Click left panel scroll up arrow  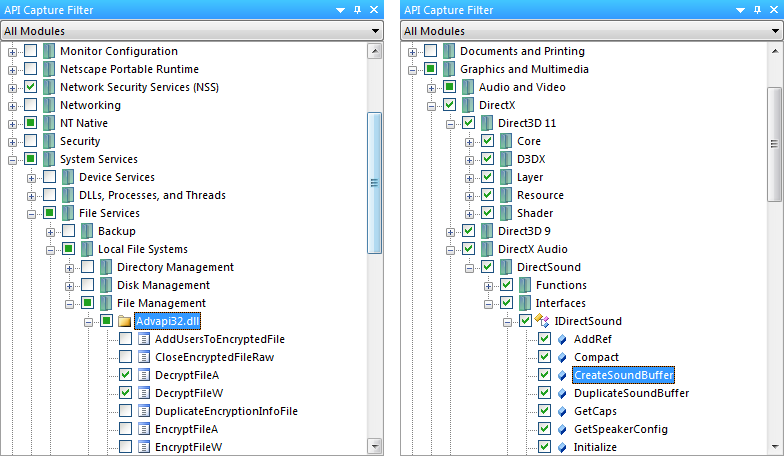(374, 51)
